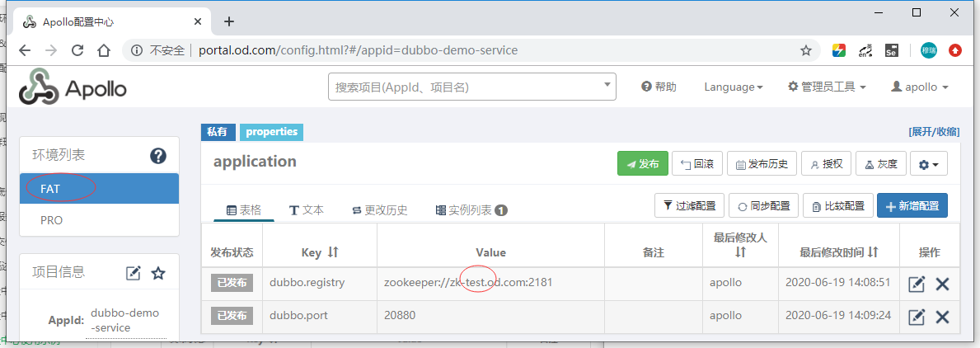Click the properties label badge
The height and width of the screenshot is (348, 980).
coord(271,132)
